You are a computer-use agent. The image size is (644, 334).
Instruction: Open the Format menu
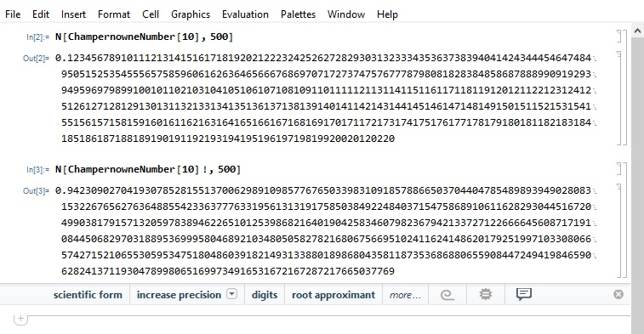click(114, 14)
